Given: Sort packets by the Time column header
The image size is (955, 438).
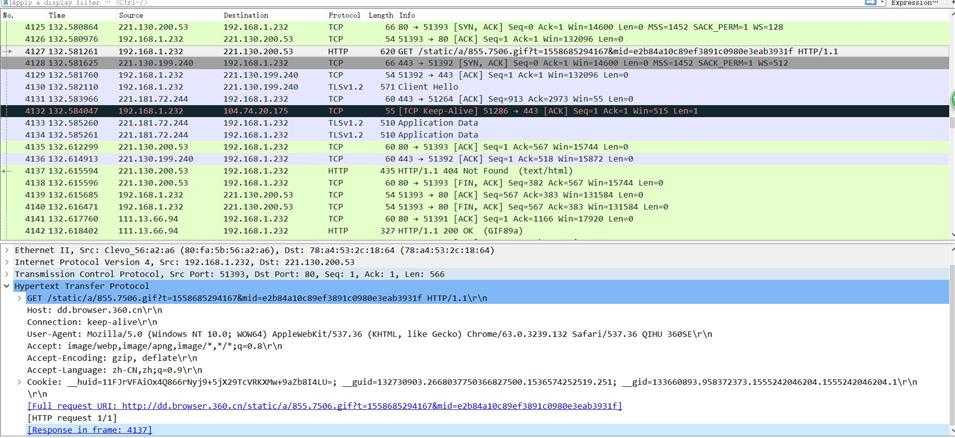Looking at the screenshot, I should click(x=57, y=15).
